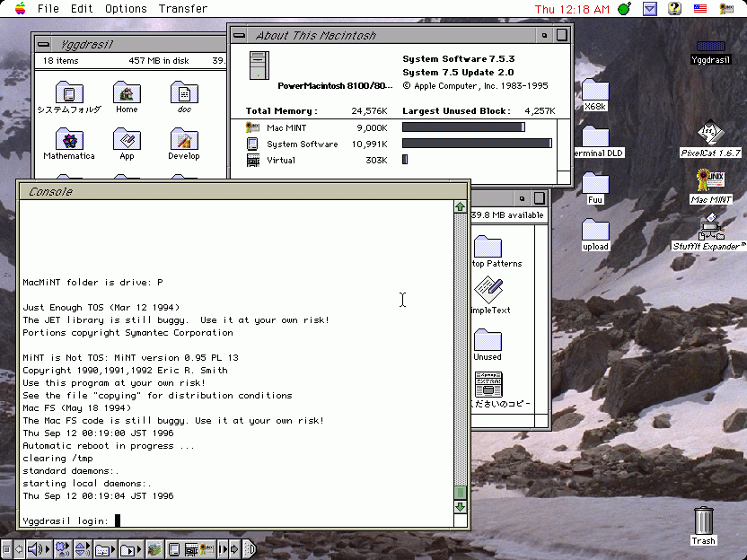
Task: Open the Apple menu
Action: (20, 9)
